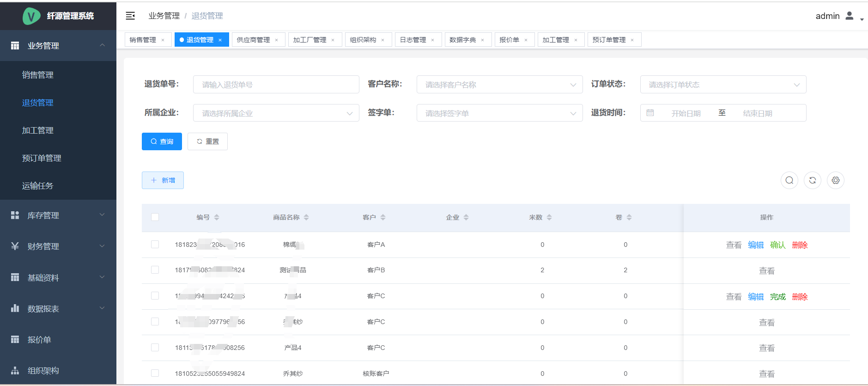
Task: Click the 新增 button
Action: coord(163,180)
